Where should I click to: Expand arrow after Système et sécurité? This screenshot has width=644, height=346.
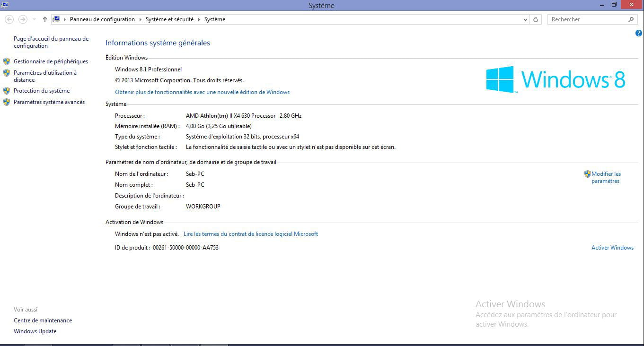pyautogui.click(x=199, y=19)
